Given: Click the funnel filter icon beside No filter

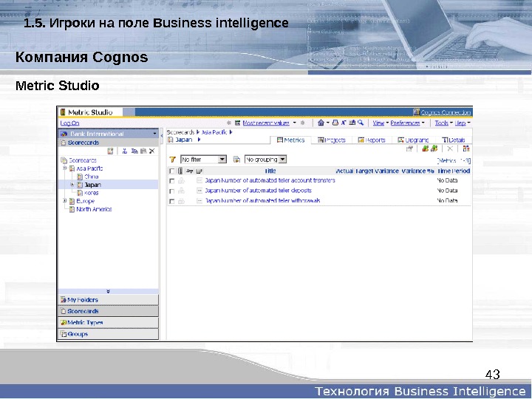Looking at the screenshot, I should pos(173,160).
